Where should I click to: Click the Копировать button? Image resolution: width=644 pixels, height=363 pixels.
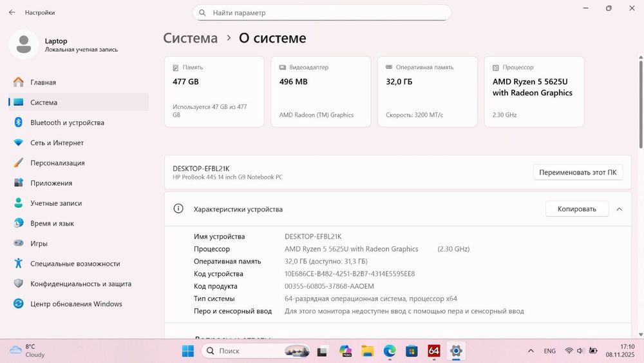576,209
